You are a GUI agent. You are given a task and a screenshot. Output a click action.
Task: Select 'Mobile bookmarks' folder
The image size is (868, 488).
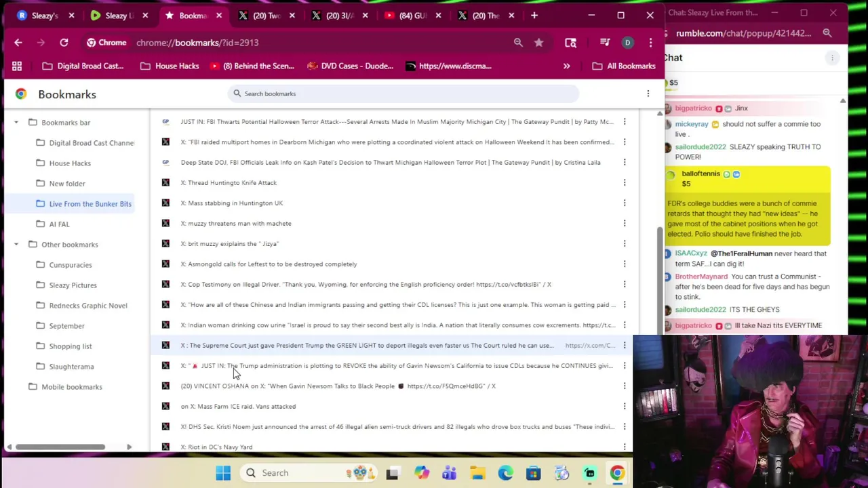(x=65, y=386)
